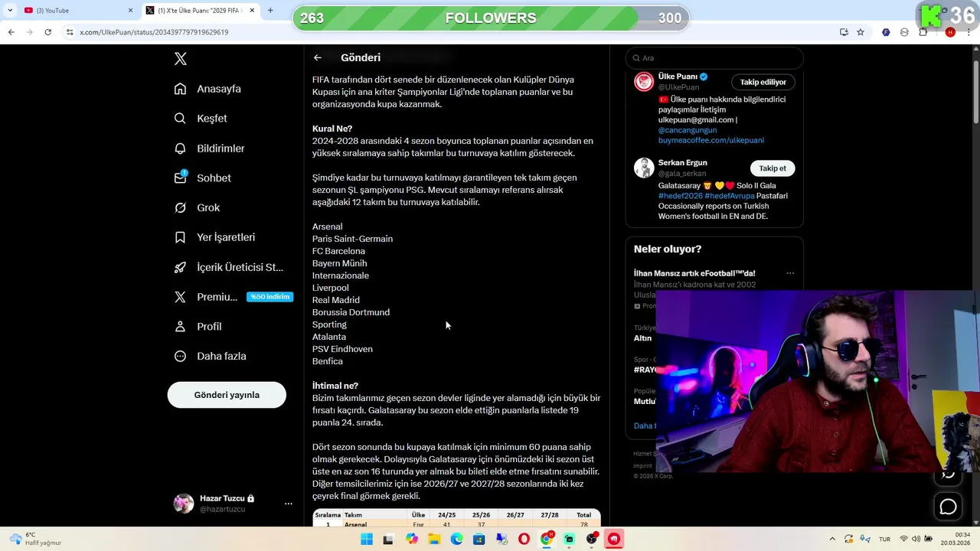Image resolution: width=980 pixels, height=551 pixels.
Task: Click Borussia Dortmund in team list
Action: pyautogui.click(x=351, y=312)
